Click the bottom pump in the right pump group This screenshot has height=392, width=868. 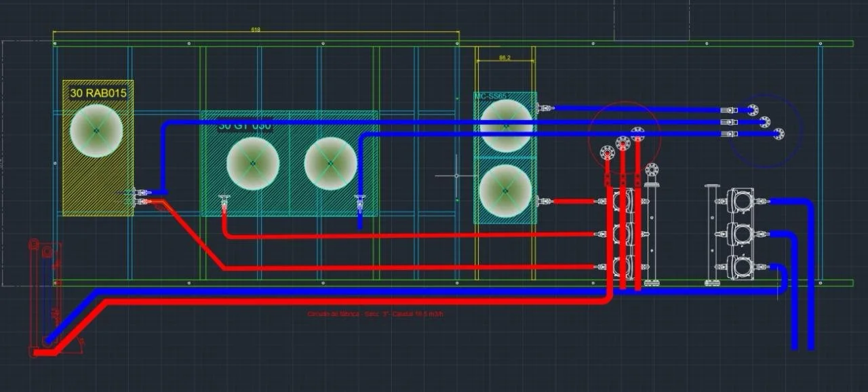[x=741, y=267]
